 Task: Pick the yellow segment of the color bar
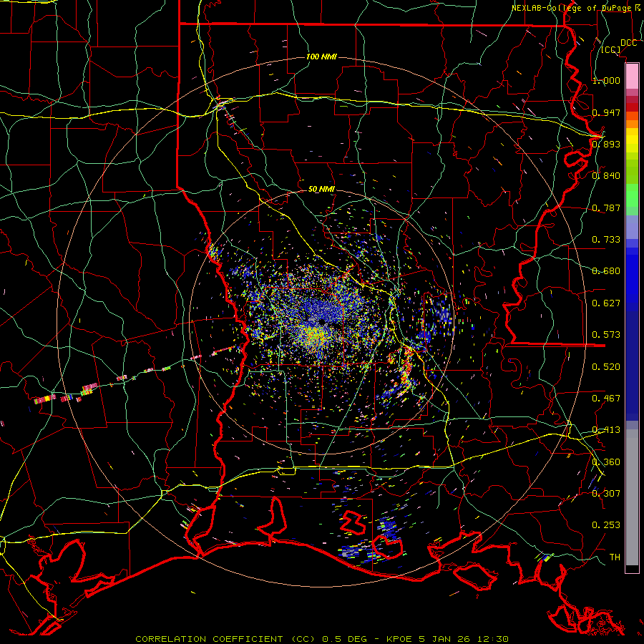(632, 141)
